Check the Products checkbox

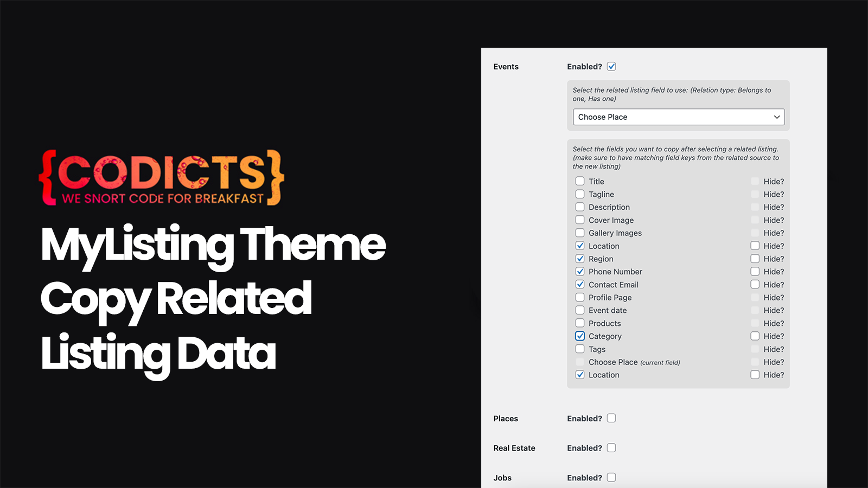point(580,323)
